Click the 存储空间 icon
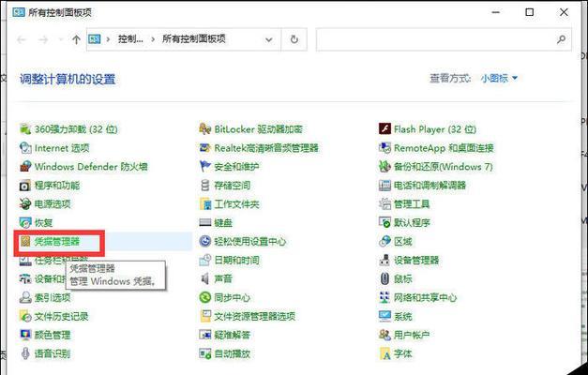Viewport: 588px width, 375px height. (x=204, y=186)
